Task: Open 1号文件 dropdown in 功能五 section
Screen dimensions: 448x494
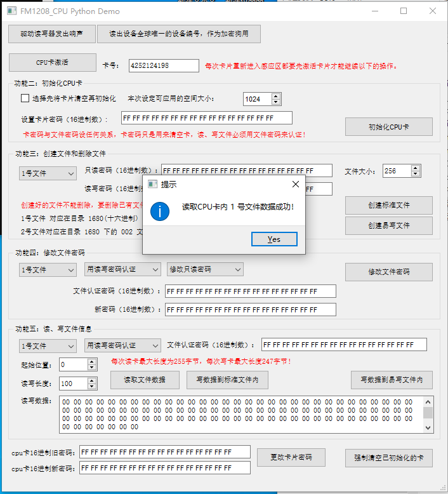Action: click(x=48, y=345)
